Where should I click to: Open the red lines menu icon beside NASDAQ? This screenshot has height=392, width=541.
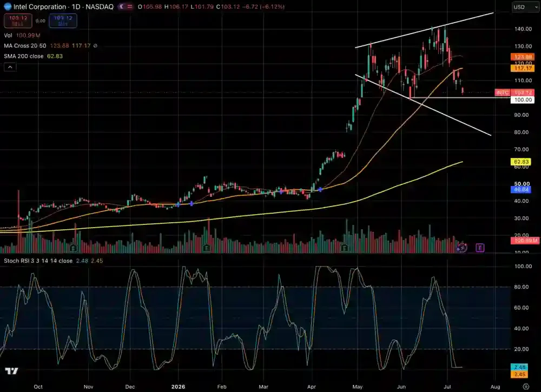[130, 6]
